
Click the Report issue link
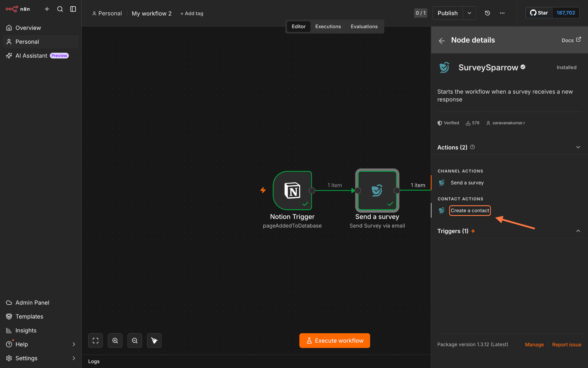pyautogui.click(x=566, y=344)
